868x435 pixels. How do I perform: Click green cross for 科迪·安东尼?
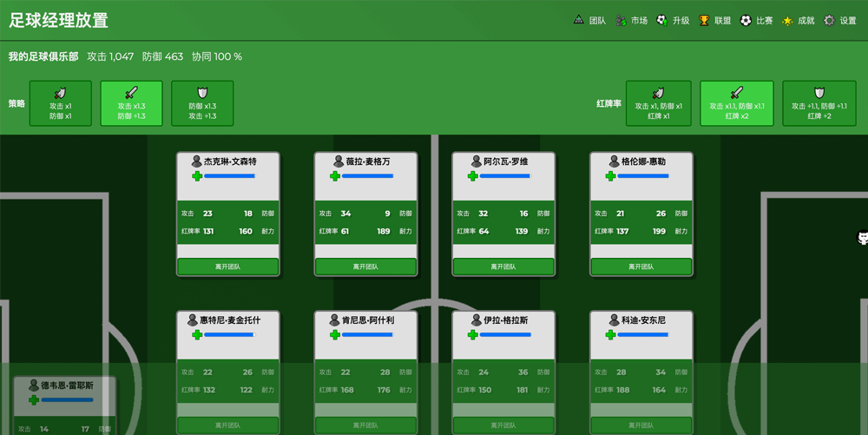(x=610, y=335)
